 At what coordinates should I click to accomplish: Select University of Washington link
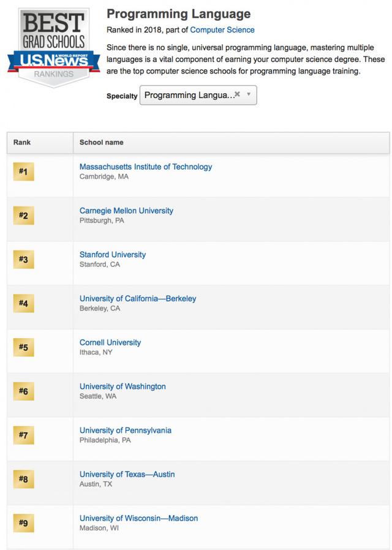click(123, 386)
